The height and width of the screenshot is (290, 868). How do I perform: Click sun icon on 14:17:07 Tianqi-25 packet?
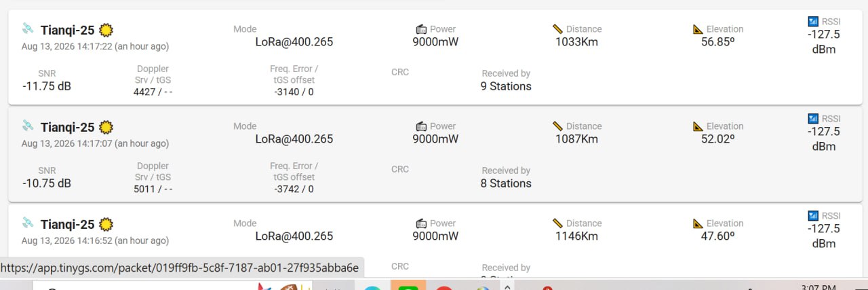click(106, 127)
